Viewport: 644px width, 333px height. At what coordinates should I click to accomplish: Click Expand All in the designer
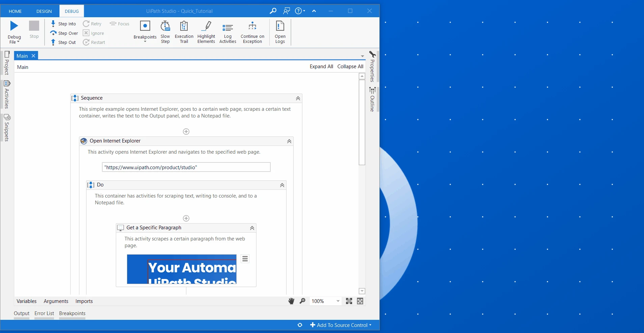[321, 67]
